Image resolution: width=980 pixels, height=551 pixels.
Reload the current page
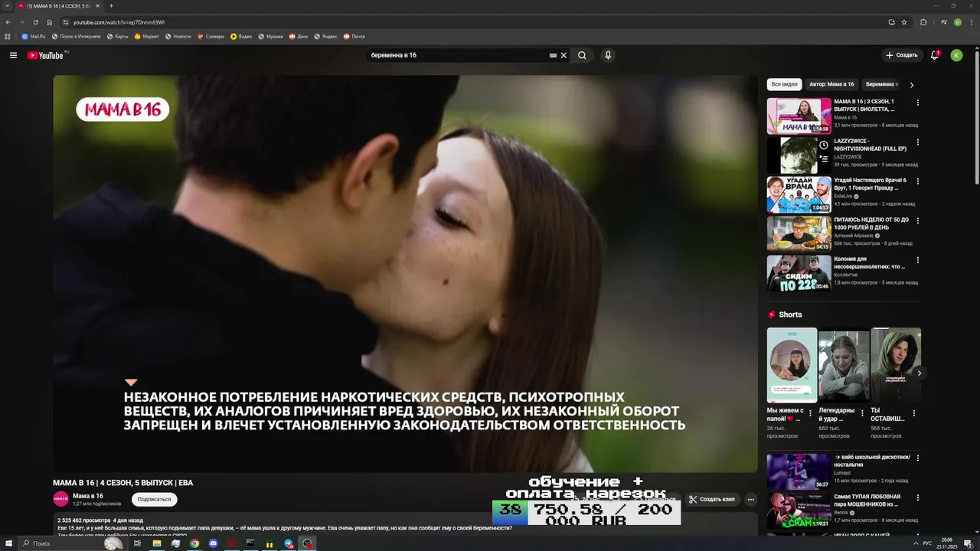click(35, 22)
